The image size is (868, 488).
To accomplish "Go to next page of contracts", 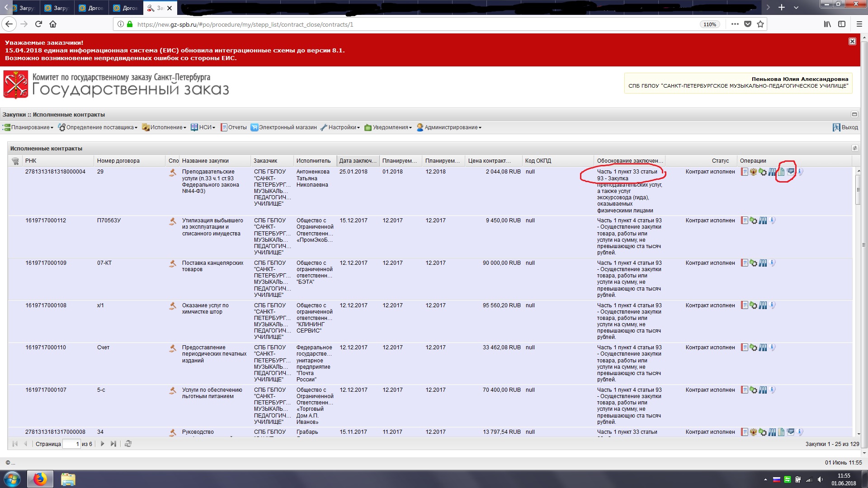I will (x=102, y=444).
